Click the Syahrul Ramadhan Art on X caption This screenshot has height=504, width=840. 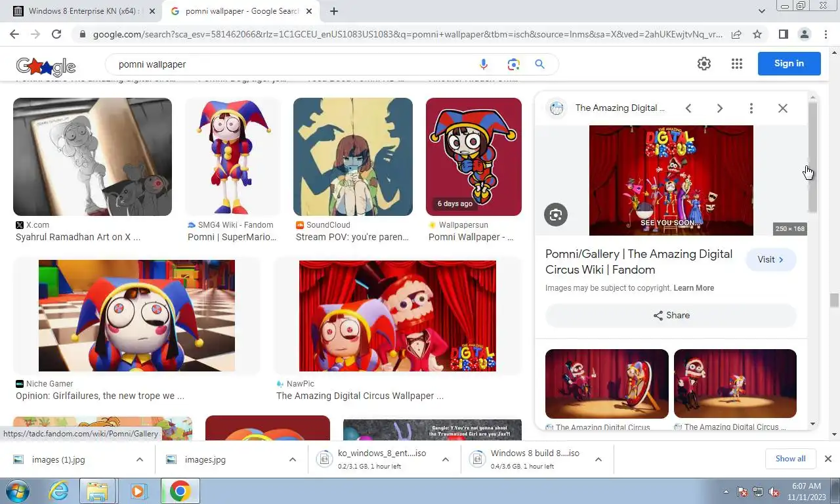(78, 237)
